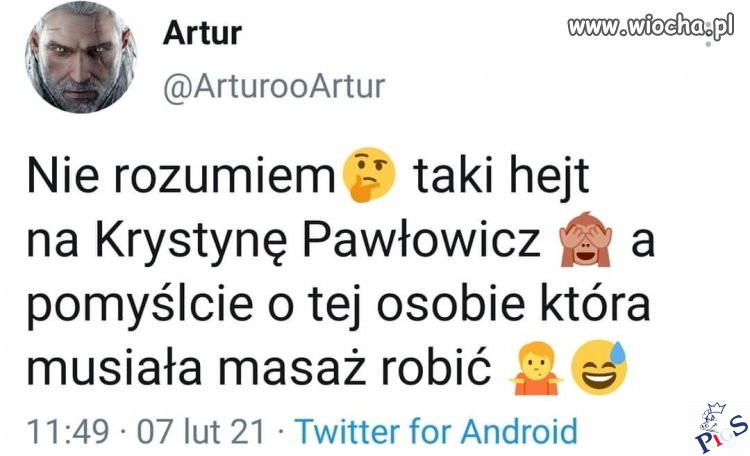Click the word Twitter in the source label
Image resolution: width=750 pixels, height=456 pixels.
click(347, 431)
